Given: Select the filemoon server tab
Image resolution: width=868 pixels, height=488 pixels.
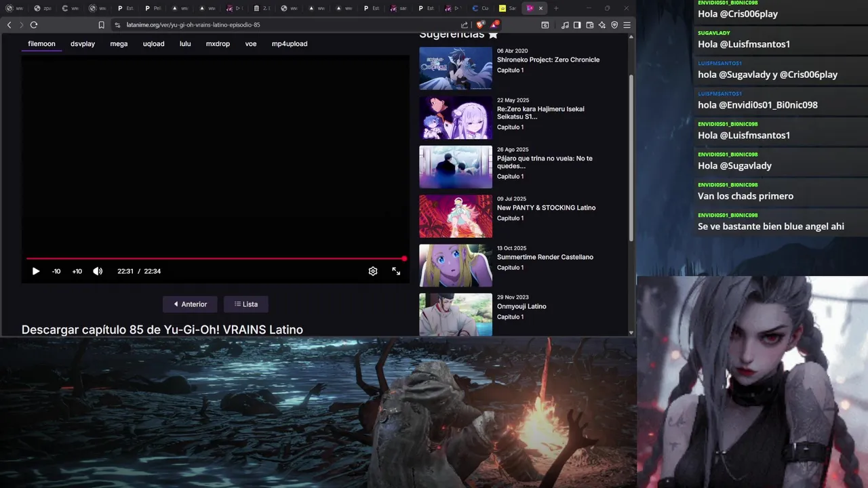Looking at the screenshot, I should click(x=41, y=43).
